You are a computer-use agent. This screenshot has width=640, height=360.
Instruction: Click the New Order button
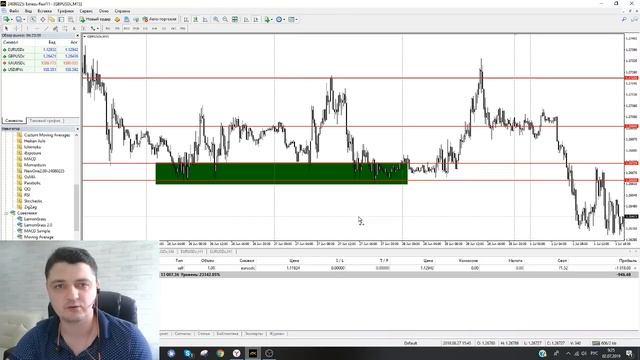point(95,19)
